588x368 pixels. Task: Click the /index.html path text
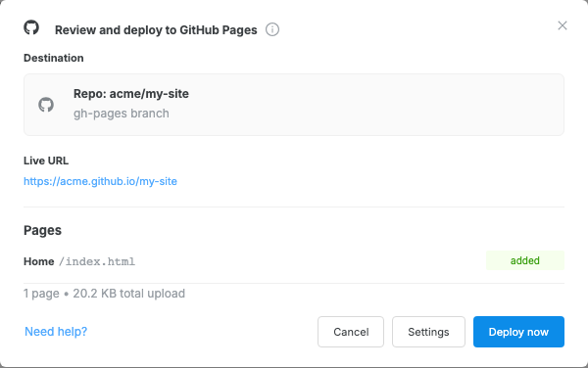[x=97, y=261]
